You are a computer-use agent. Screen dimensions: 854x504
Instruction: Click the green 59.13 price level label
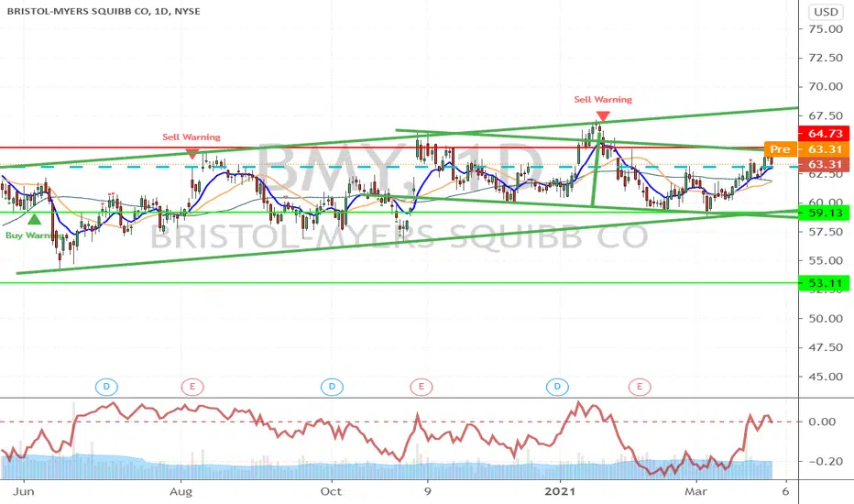824,213
